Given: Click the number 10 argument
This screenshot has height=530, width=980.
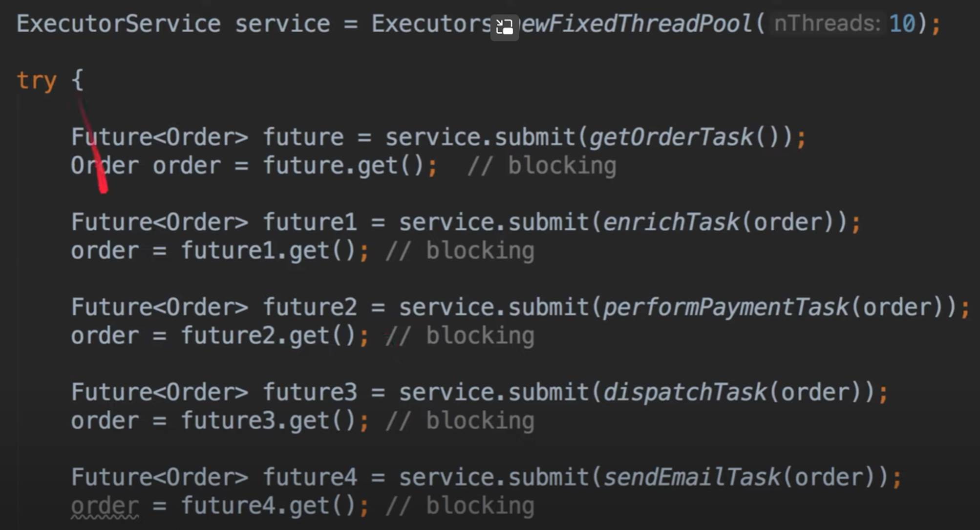Looking at the screenshot, I should tap(902, 23).
